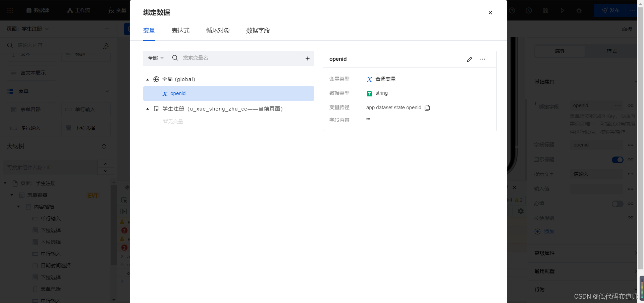Close the 绑定数据 dialog
The height and width of the screenshot is (303, 644).
tap(490, 13)
